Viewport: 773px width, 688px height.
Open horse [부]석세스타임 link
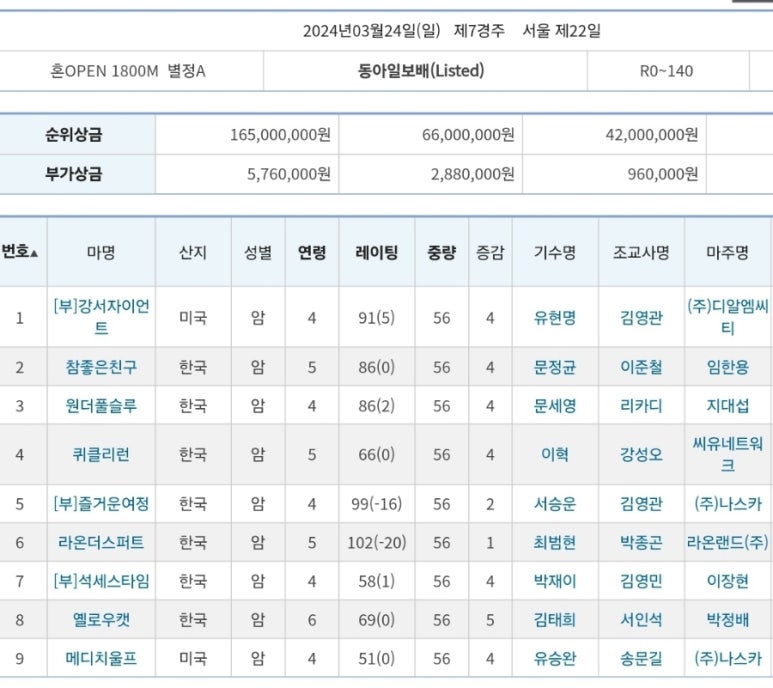click(101, 581)
